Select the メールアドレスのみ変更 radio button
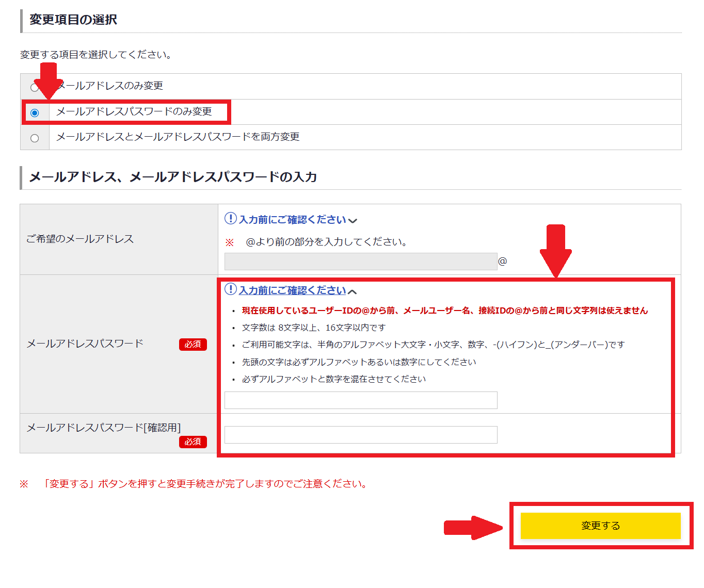The width and height of the screenshot is (704, 588). click(34, 87)
